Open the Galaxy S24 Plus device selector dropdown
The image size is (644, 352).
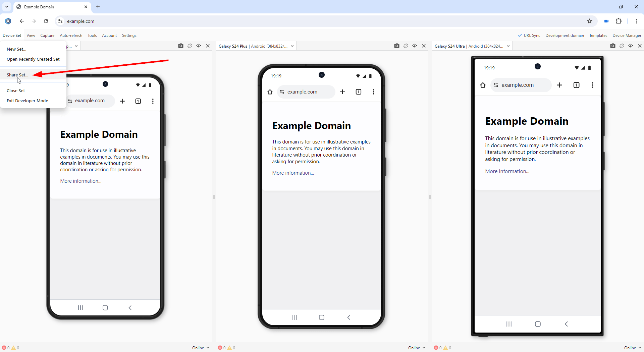(x=292, y=46)
